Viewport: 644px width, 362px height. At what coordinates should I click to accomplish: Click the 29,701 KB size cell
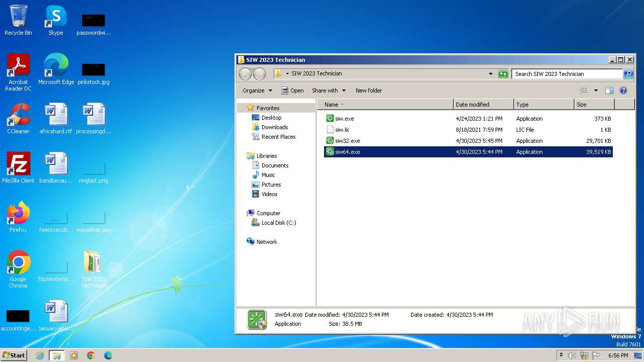pyautogui.click(x=598, y=141)
